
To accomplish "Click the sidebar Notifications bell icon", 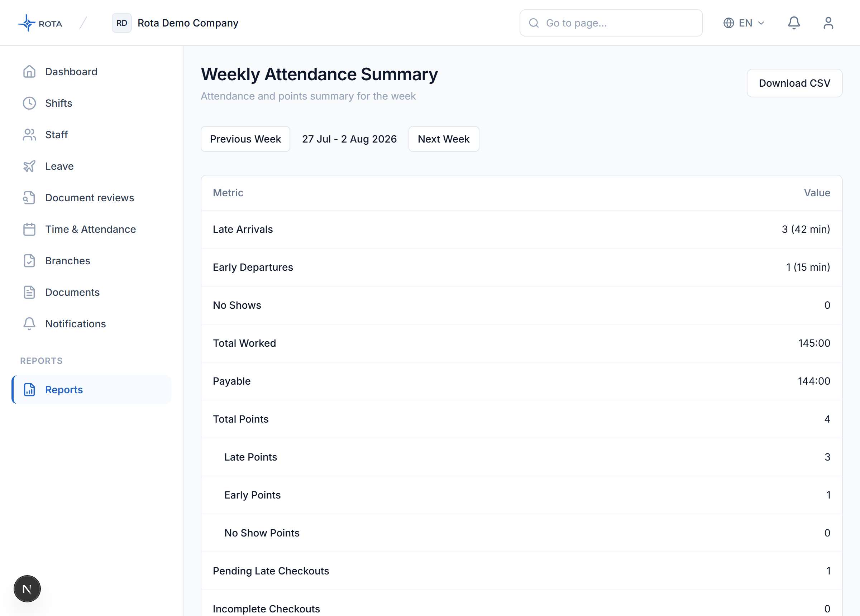I will coord(29,324).
